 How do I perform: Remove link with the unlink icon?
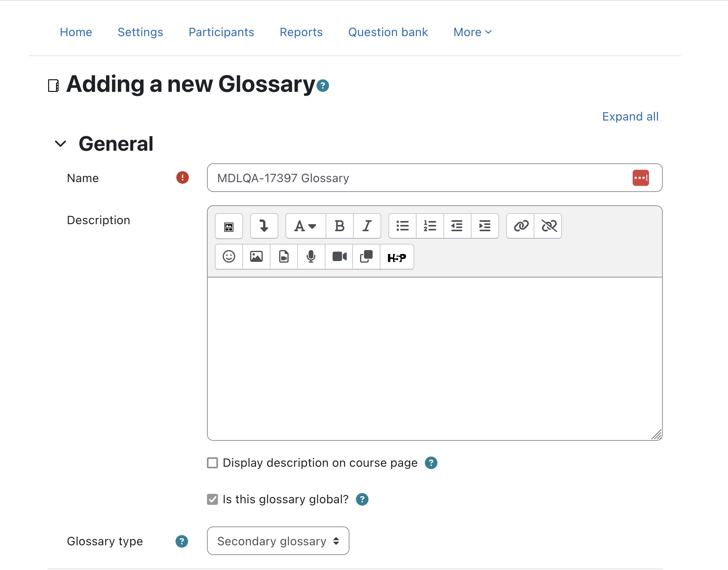(x=548, y=226)
